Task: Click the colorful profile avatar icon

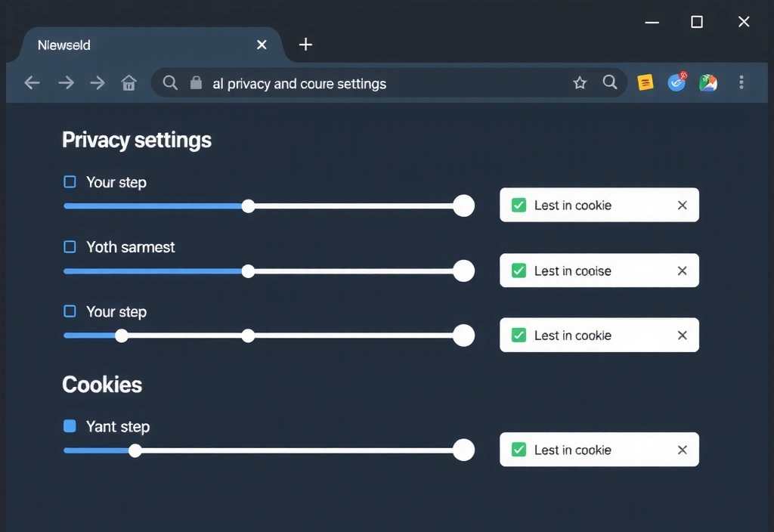Action: pyautogui.click(x=708, y=82)
